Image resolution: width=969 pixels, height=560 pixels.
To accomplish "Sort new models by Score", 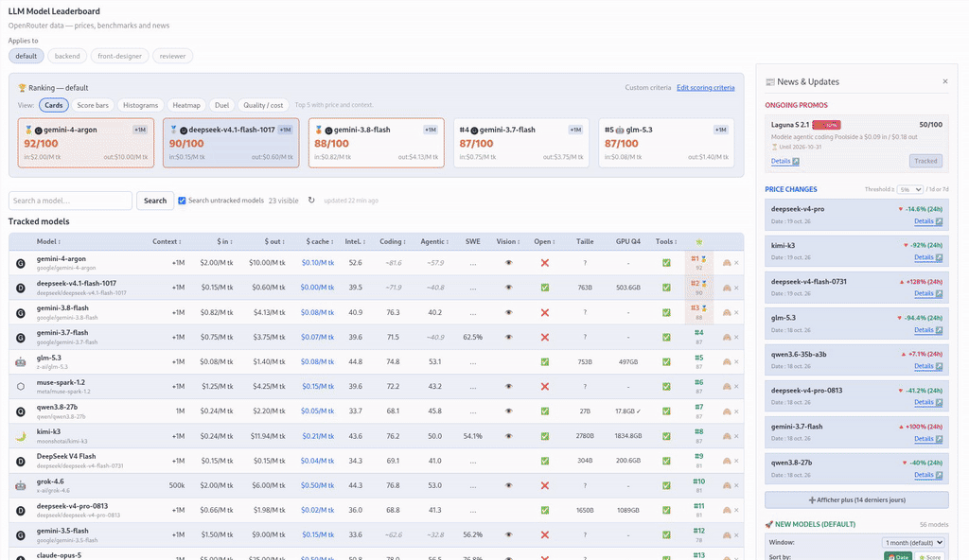I will 929,556.
